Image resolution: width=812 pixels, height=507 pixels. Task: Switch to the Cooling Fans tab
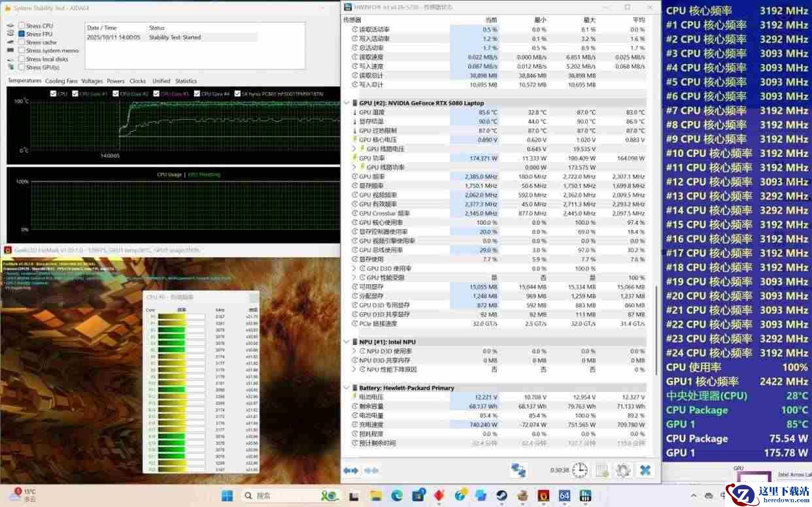point(61,81)
